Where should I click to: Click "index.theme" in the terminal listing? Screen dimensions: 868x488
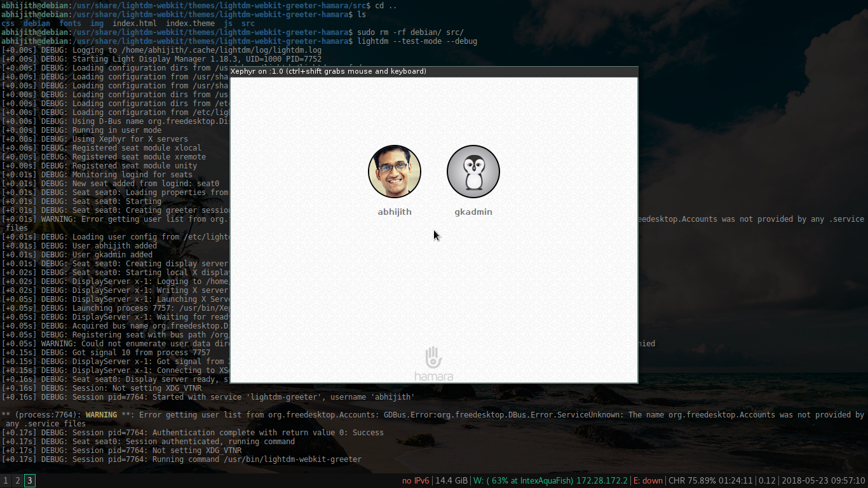click(x=190, y=24)
